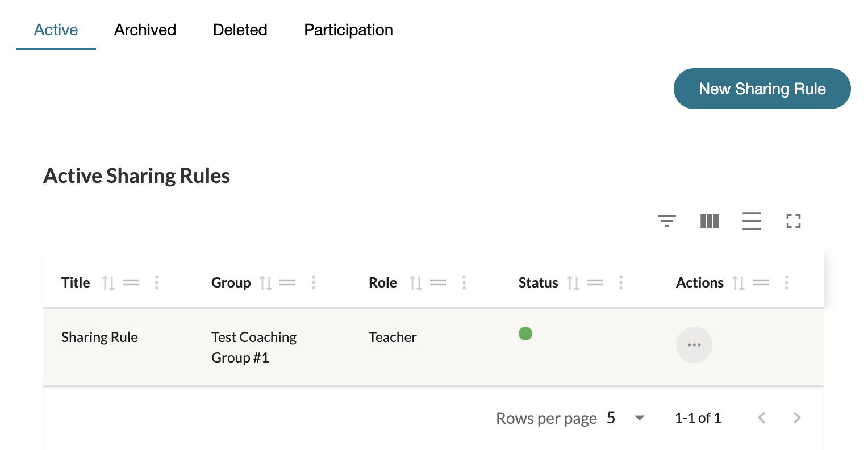Grab the Group column drag handle
This screenshot has width=868, height=450.
click(287, 283)
